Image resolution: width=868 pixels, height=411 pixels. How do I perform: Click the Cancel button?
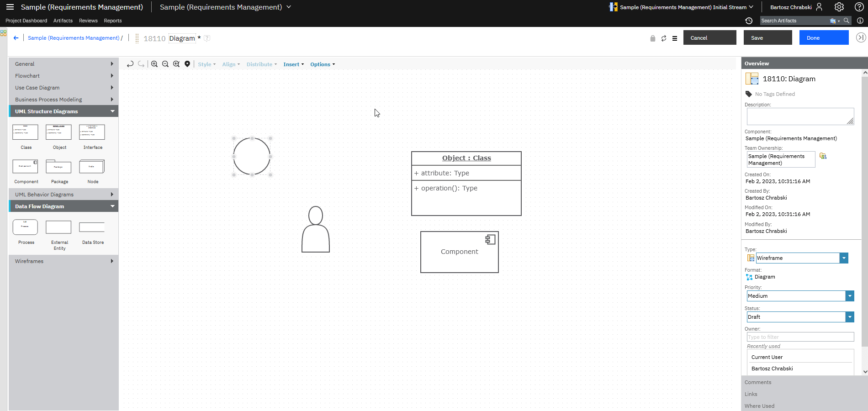point(710,37)
